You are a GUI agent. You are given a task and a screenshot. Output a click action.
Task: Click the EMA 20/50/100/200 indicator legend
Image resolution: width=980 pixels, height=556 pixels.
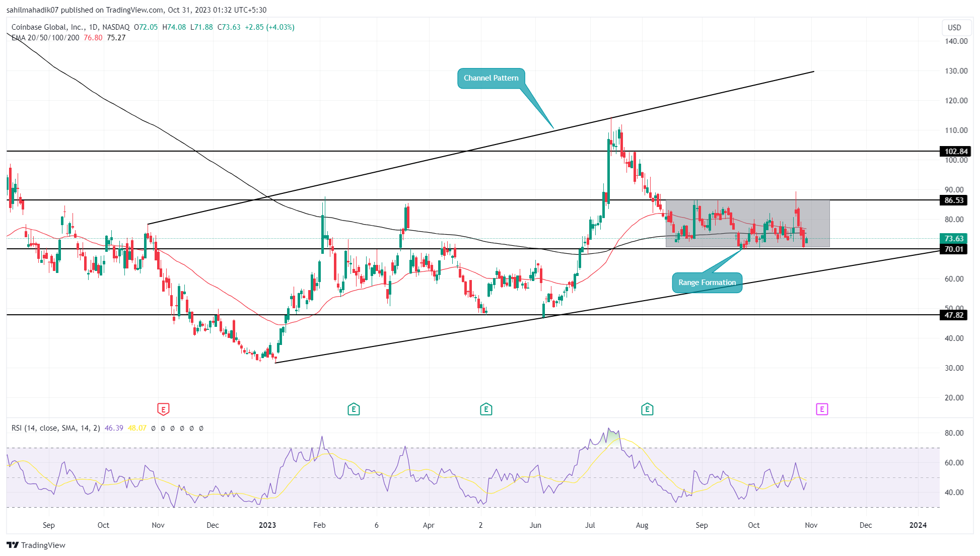click(x=45, y=38)
